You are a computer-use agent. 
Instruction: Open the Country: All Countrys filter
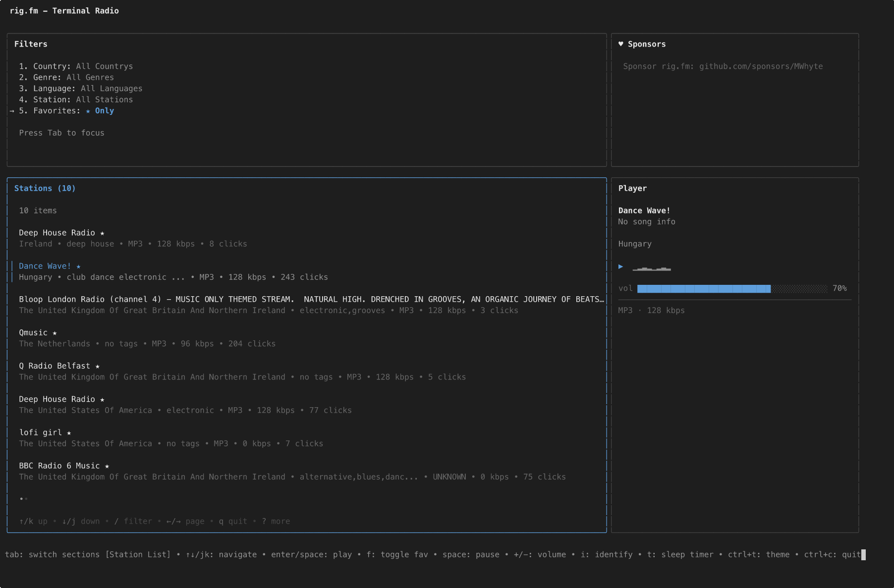coord(76,66)
